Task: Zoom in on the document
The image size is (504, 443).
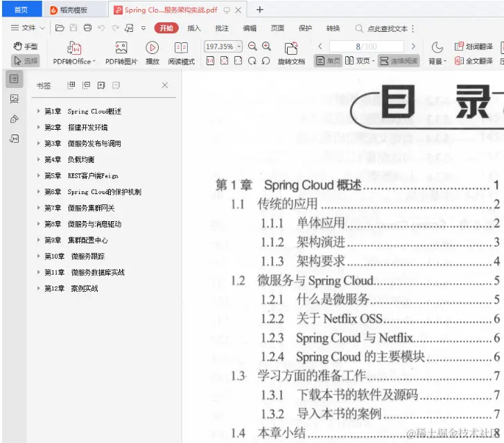Action: click(x=266, y=46)
